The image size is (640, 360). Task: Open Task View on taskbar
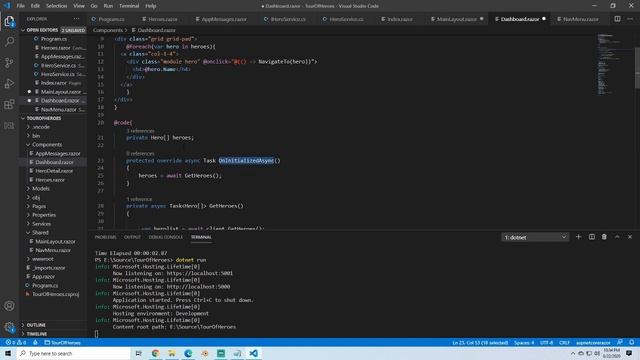pyautogui.click(x=138, y=353)
